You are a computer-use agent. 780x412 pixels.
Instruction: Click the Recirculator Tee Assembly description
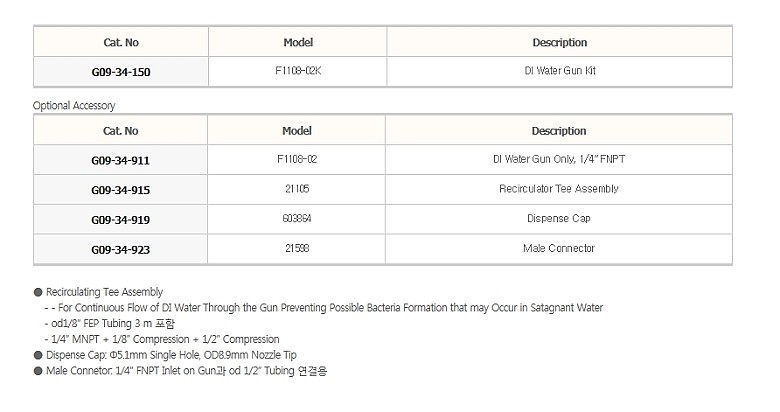click(x=559, y=189)
